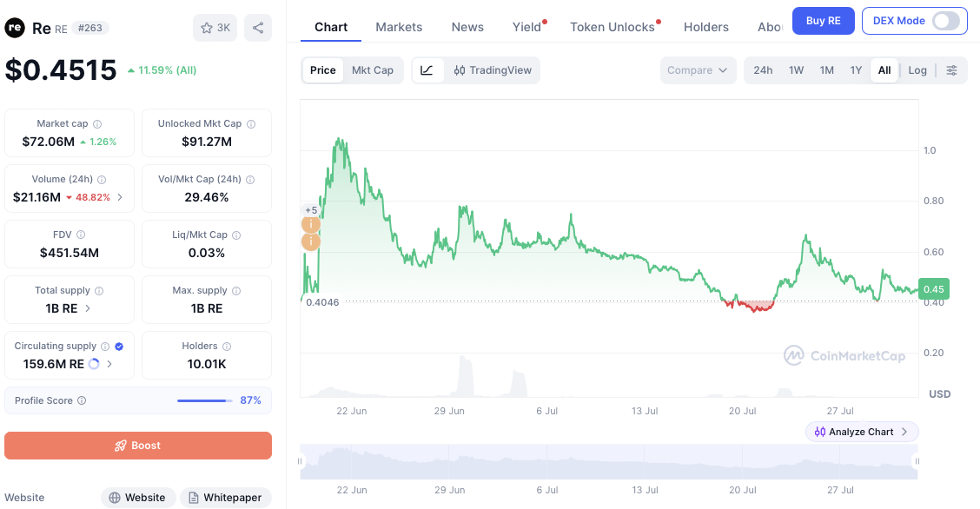Open the Whitepaper link
The height and width of the screenshot is (509, 980).
click(x=226, y=498)
